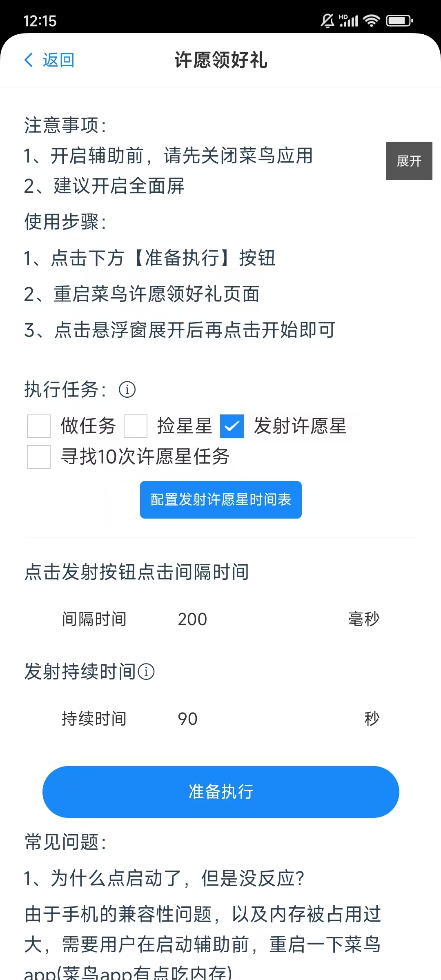441x980 pixels.
Task: Expand the floating 展开 panel
Action: click(409, 161)
